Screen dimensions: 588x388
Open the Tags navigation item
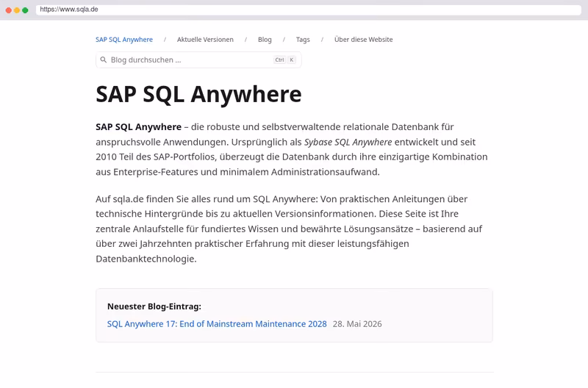coord(303,40)
